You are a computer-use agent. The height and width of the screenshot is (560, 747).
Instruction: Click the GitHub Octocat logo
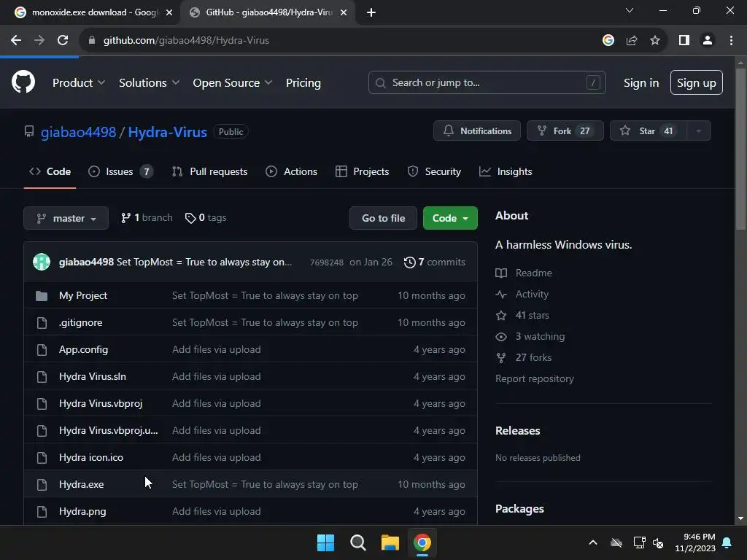23,82
